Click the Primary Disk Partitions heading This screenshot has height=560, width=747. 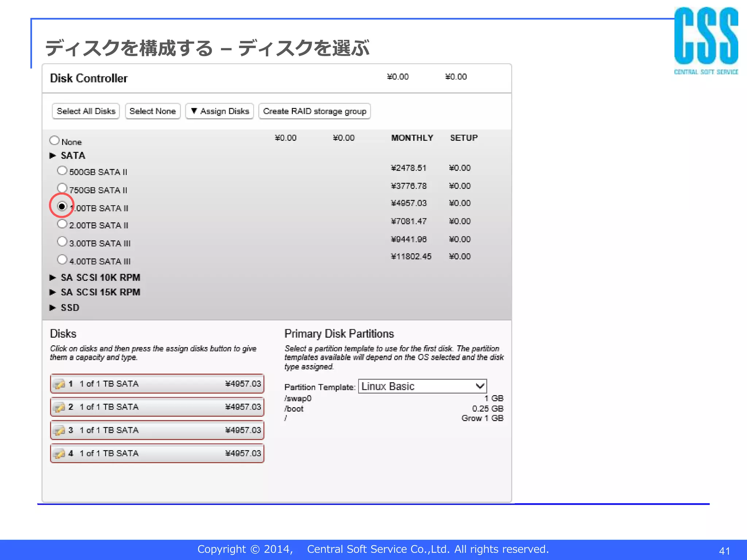click(x=339, y=334)
